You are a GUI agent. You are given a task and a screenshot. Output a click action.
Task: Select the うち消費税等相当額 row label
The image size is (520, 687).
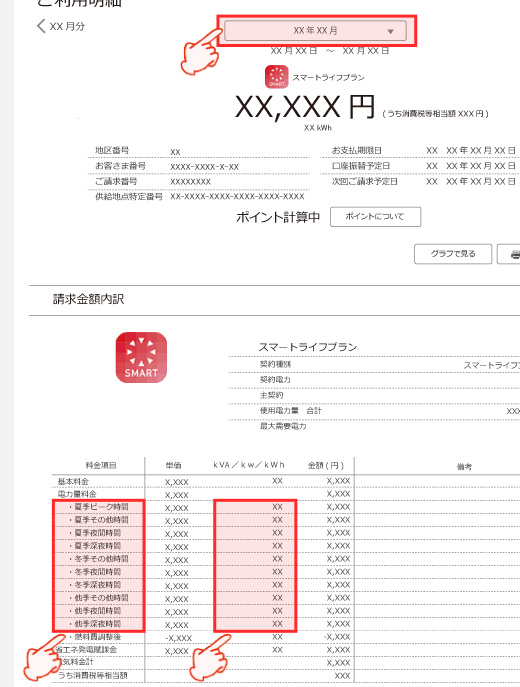pyautogui.click(x=92, y=676)
